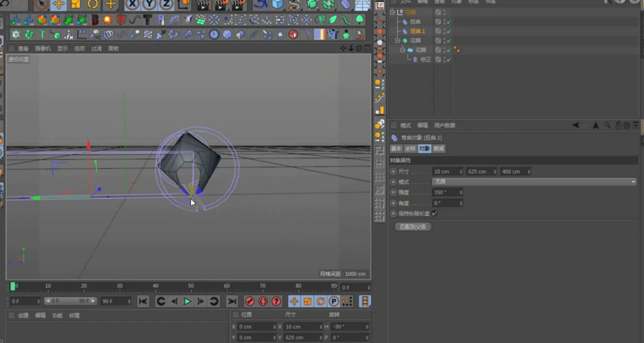Collapse the 花瓣 cloner object

(x=398, y=41)
